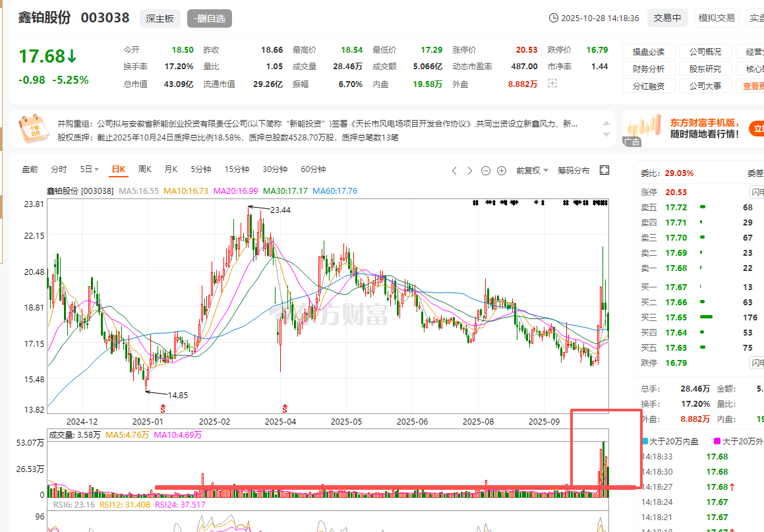Click 买一 price 17.67

point(676,287)
